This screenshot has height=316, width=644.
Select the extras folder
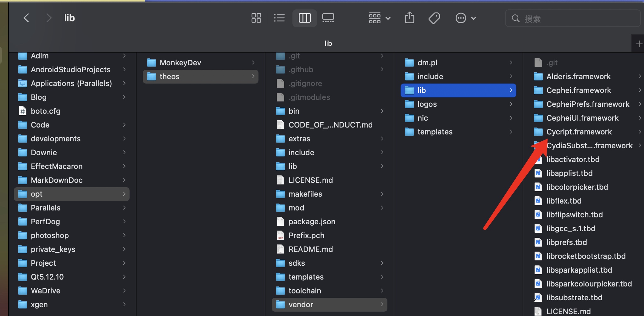coord(330,139)
